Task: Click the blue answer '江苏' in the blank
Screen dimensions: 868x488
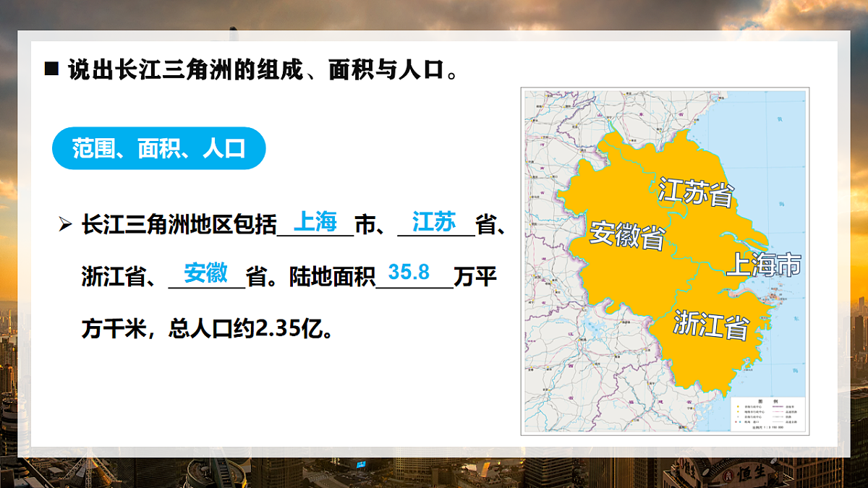Action: (434, 222)
